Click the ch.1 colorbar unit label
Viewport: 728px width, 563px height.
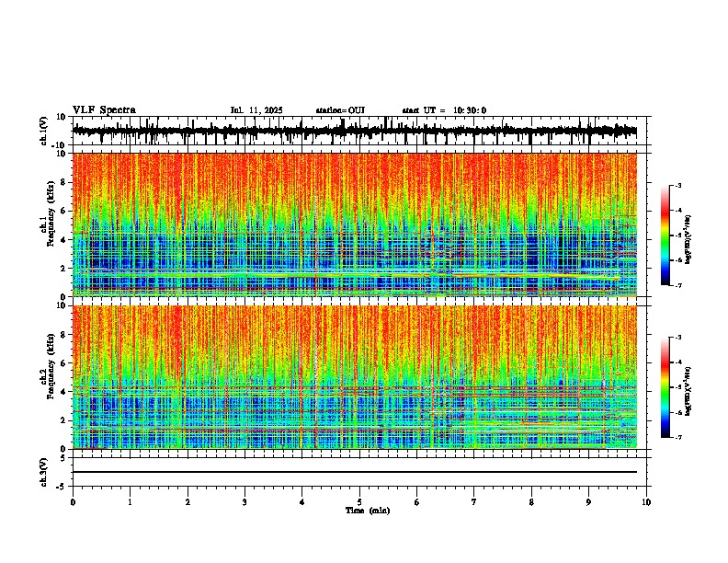pos(688,240)
